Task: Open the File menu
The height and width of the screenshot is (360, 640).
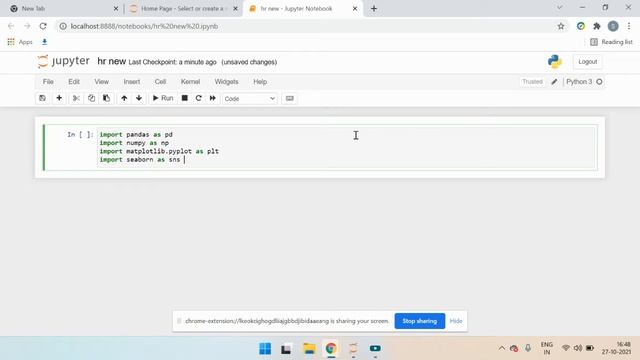Action: coord(48,82)
